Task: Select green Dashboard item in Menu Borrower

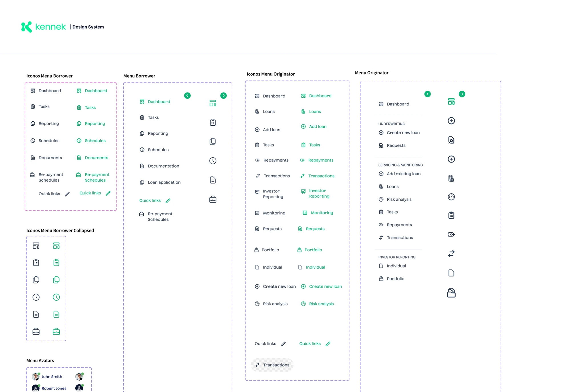Action: 155,102
